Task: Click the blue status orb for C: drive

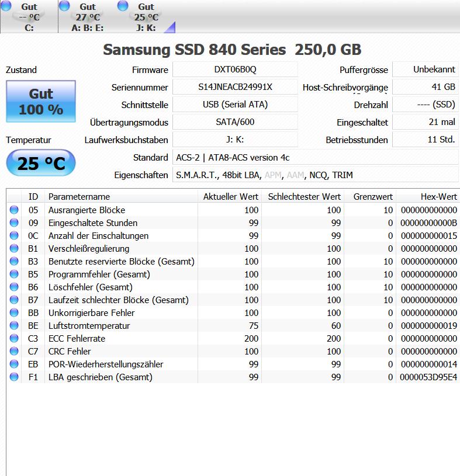Action: pos(6,5)
